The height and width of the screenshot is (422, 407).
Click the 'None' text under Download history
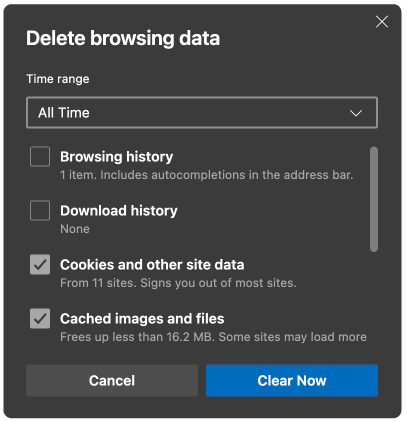point(75,229)
